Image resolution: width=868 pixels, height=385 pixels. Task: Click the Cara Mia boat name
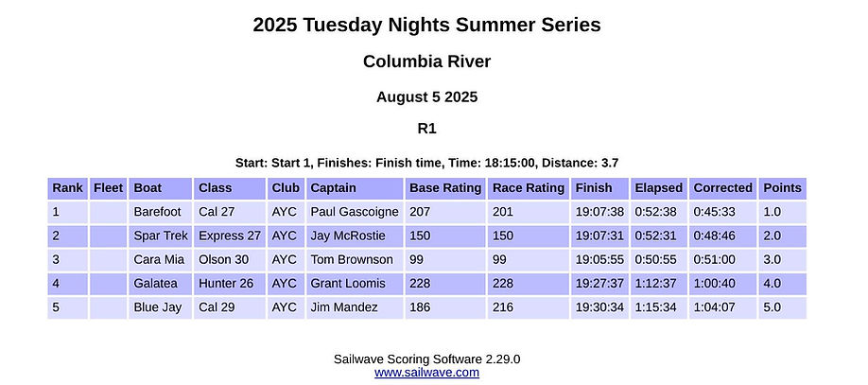[x=158, y=259]
